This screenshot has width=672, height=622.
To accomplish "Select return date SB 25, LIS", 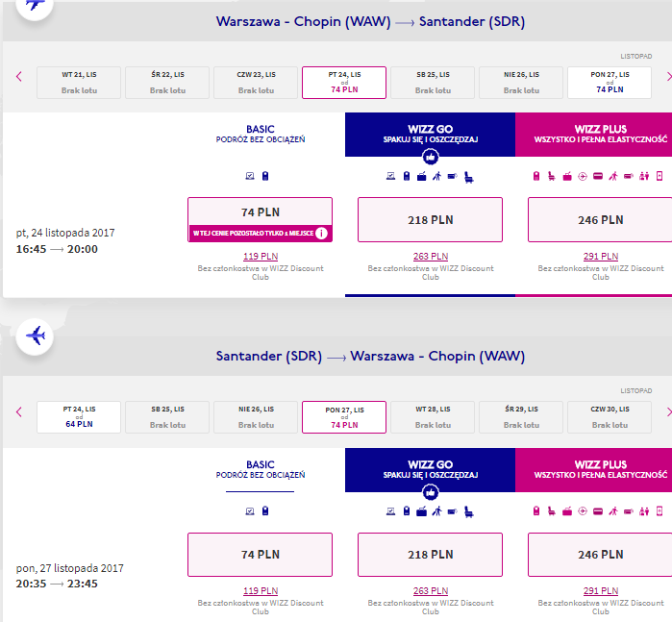I will 167,417.
